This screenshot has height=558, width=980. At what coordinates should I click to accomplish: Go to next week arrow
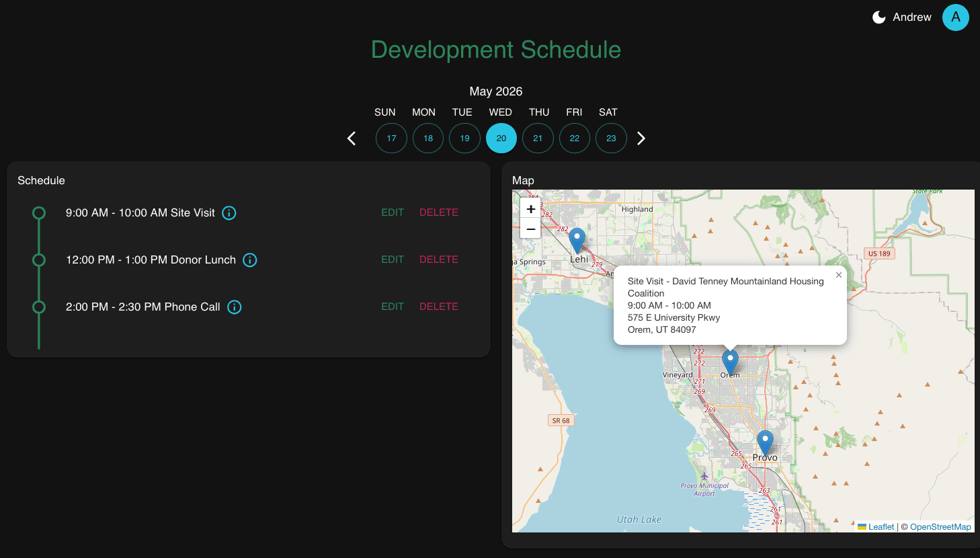click(x=641, y=138)
